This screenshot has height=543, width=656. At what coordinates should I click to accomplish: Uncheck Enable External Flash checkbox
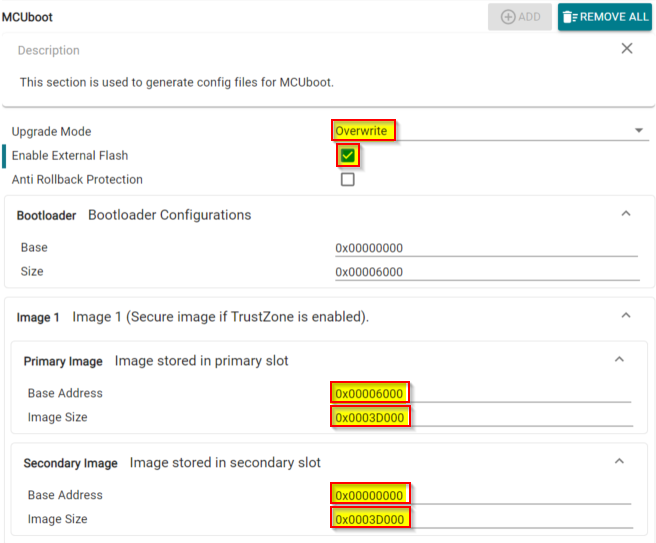coord(347,156)
